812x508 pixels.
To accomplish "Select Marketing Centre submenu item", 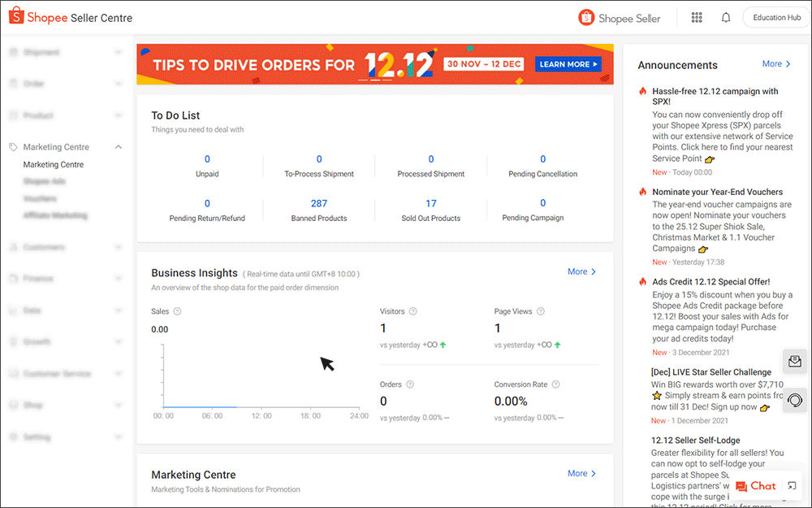I will pos(54,165).
